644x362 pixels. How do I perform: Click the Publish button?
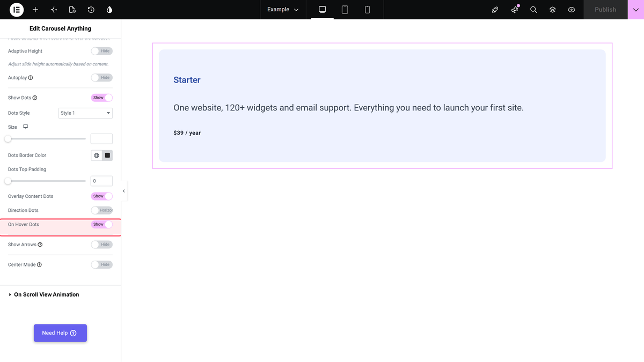coord(605,10)
